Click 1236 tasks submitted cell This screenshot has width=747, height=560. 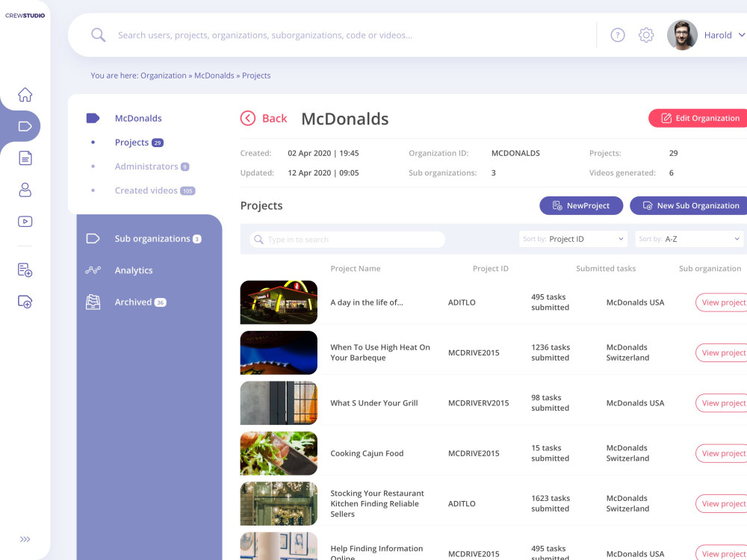coord(551,352)
